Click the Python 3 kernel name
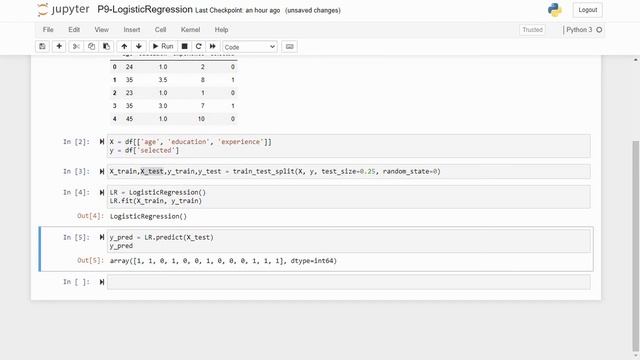The width and height of the screenshot is (640, 360). click(x=579, y=30)
